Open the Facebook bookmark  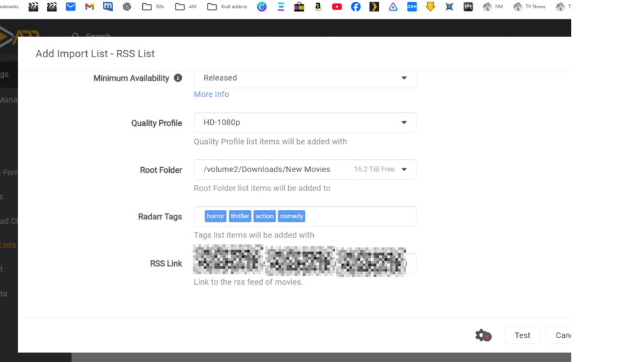point(356,7)
